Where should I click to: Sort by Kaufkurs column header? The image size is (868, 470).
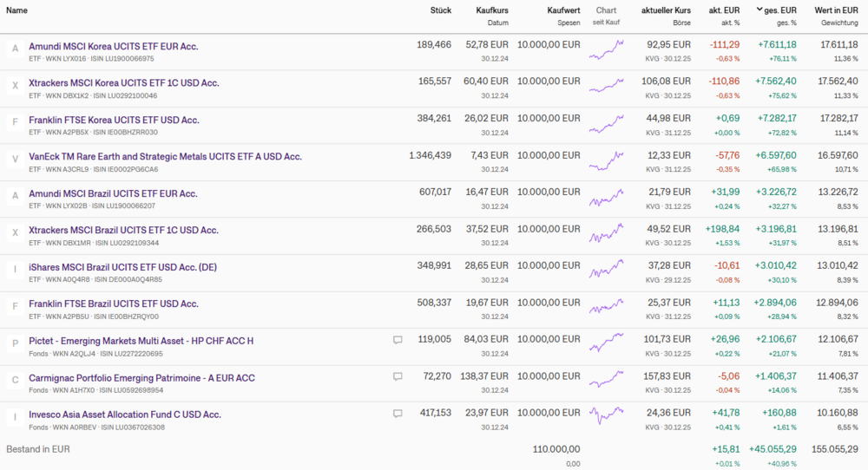point(492,10)
